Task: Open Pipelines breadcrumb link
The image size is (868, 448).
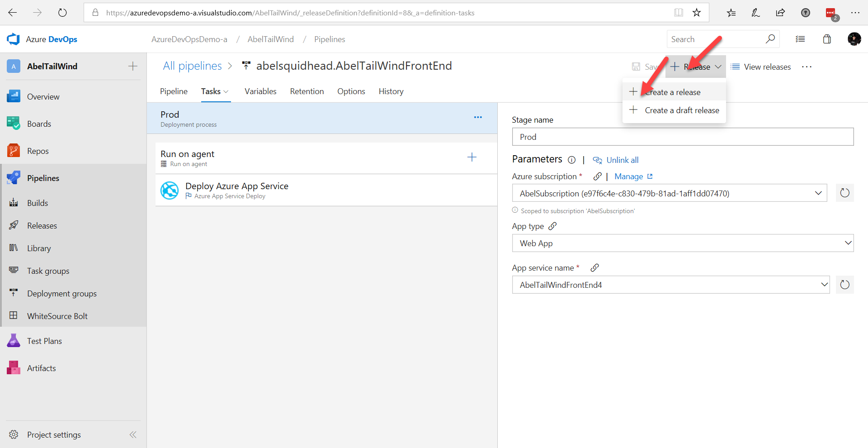Action: pyautogui.click(x=330, y=39)
